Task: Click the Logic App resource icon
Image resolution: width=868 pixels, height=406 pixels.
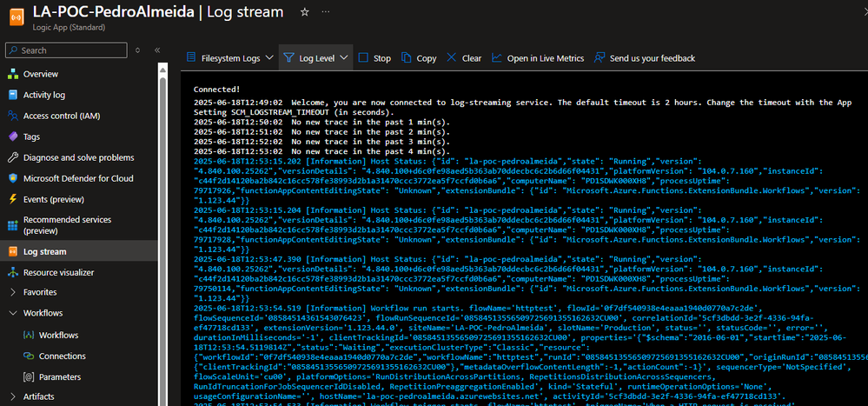Action: [17, 17]
